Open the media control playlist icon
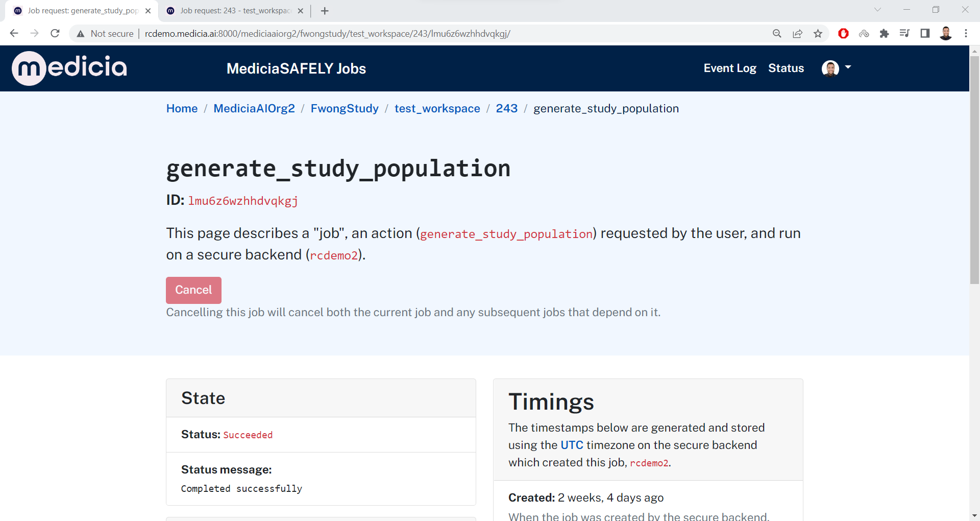 pyautogui.click(x=904, y=34)
